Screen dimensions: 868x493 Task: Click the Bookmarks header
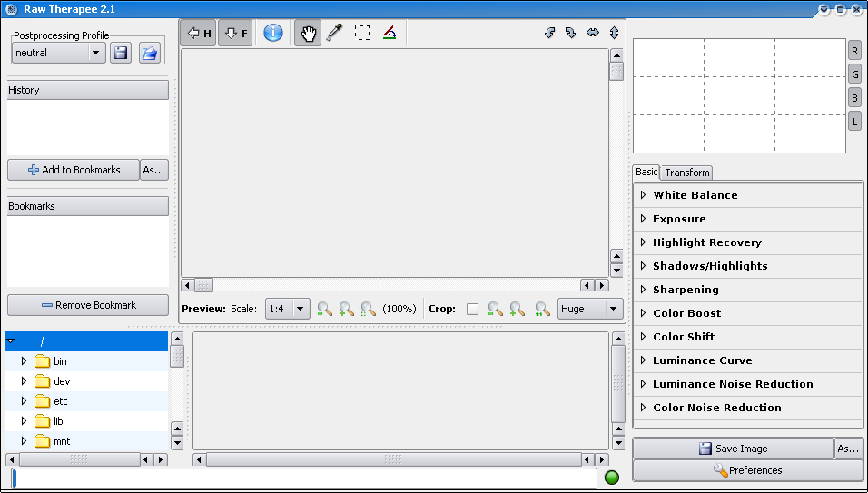[88, 206]
